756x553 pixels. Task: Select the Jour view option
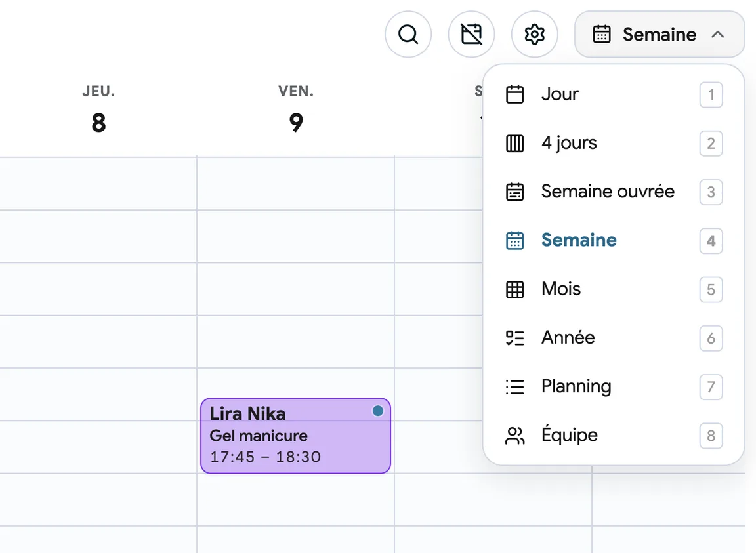(614, 94)
